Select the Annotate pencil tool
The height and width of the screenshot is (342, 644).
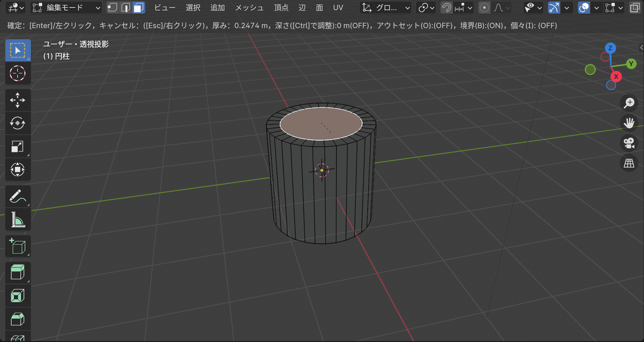[x=18, y=197]
